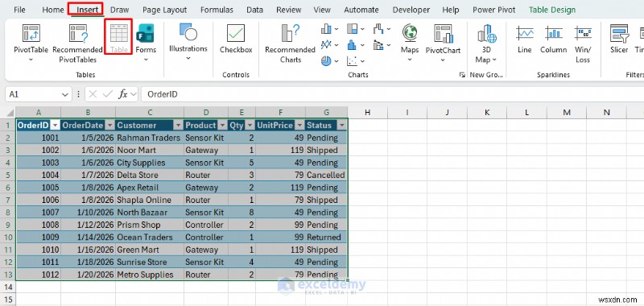This screenshot has height=306, width=644.
Task: Insert a Checkbox control
Action: click(x=236, y=39)
